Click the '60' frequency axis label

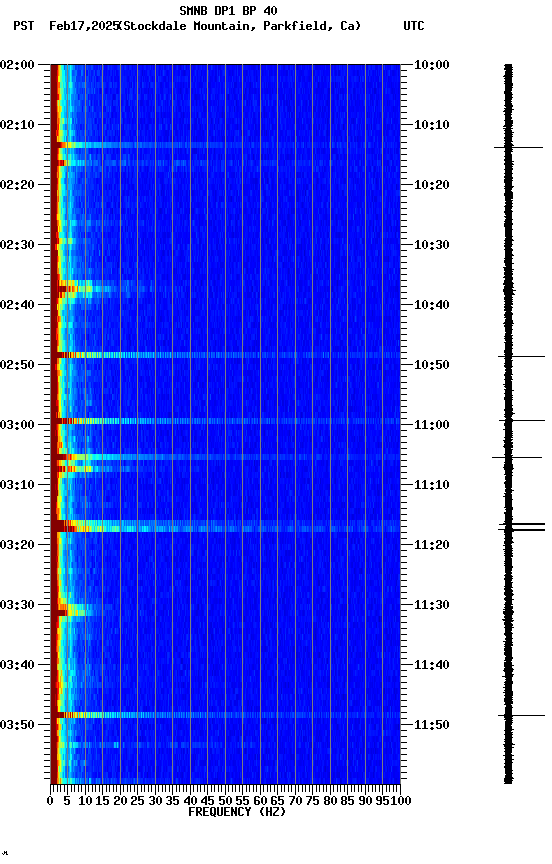click(260, 801)
